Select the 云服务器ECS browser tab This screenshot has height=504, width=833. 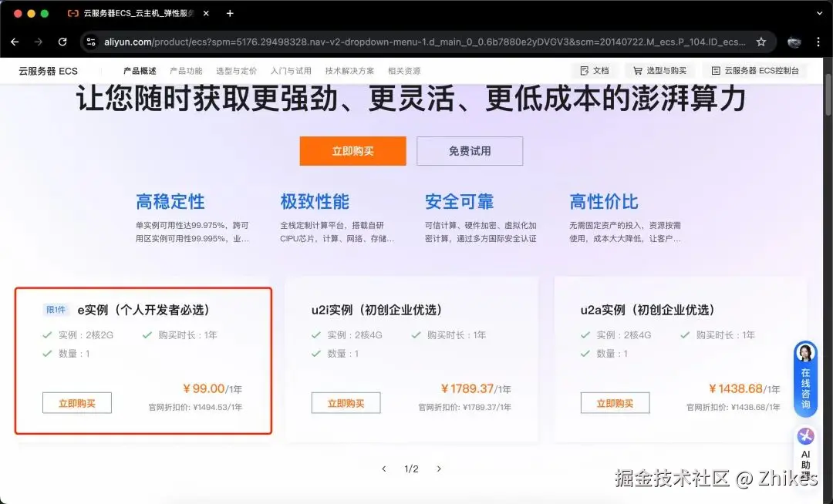pyautogui.click(x=138, y=13)
